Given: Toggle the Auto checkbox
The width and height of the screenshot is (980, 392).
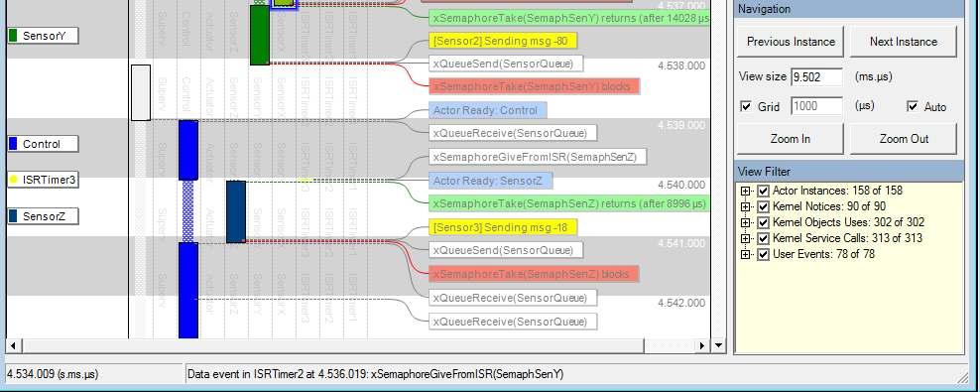Looking at the screenshot, I should click(x=913, y=106).
